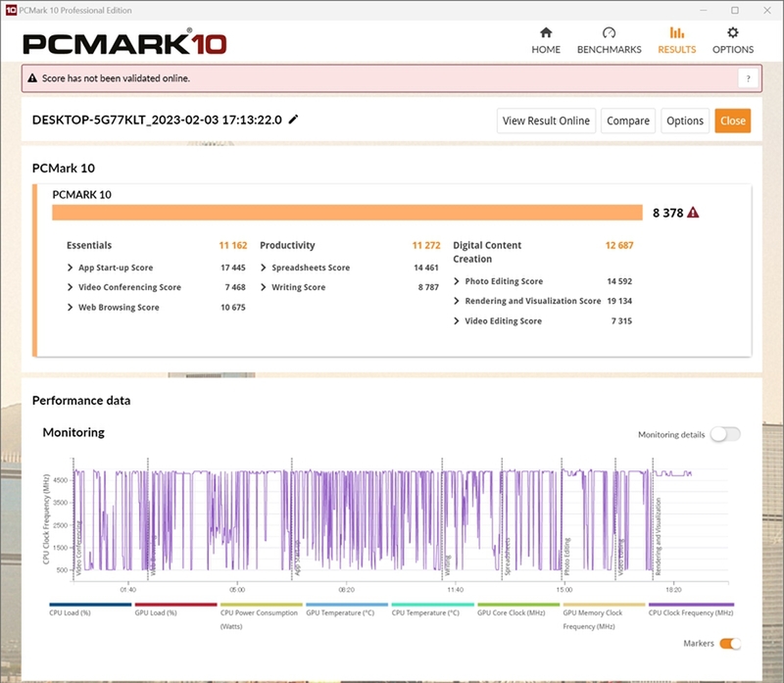
Task: Toggle GPU Core Clock legend series
Action: (x=518, y=609)
